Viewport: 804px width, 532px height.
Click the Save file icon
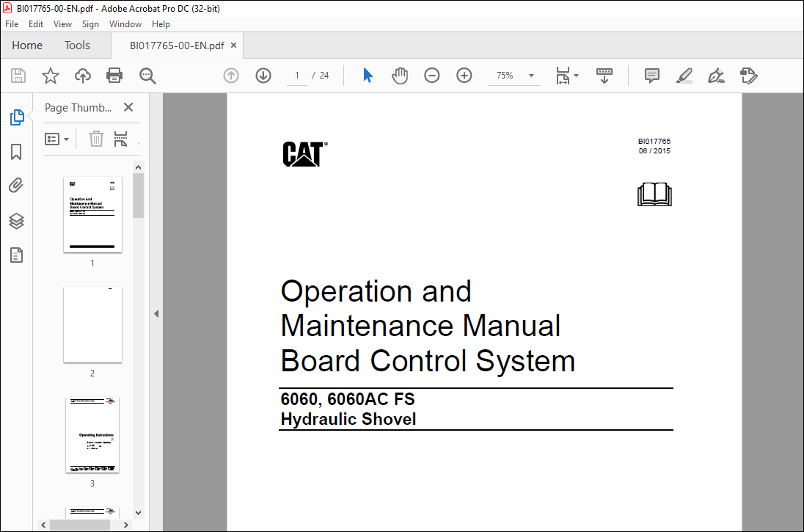(18, 76)
